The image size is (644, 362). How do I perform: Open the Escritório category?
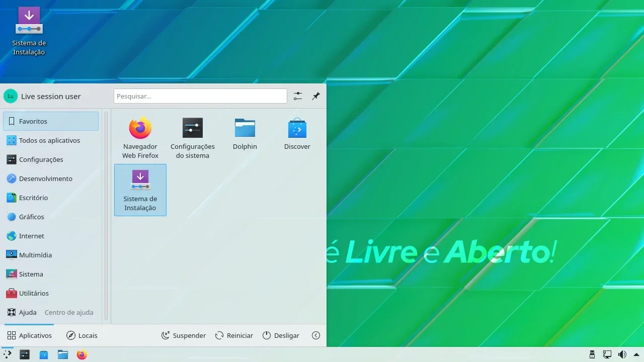pyautogui.click(x=51, y=198)
